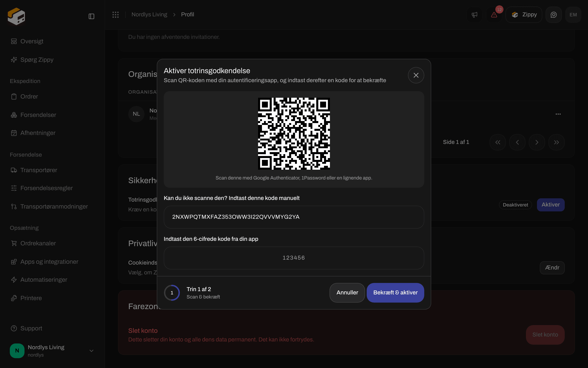Click the Deaktiveret status badge
Image resolution: width=588 pixels, height=368 pixels.
point(515,205)
